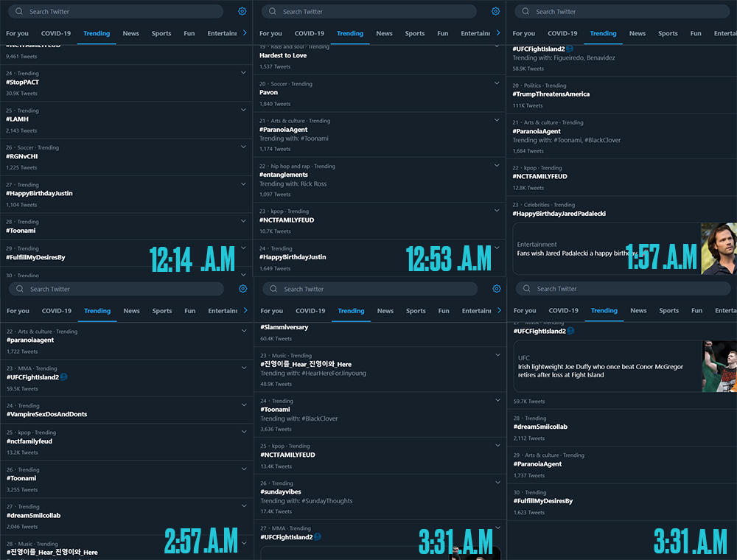The height and width of the screenshot is (560, 737).
Task: Open the #Slammiversary trend
Action: point(284,327)
